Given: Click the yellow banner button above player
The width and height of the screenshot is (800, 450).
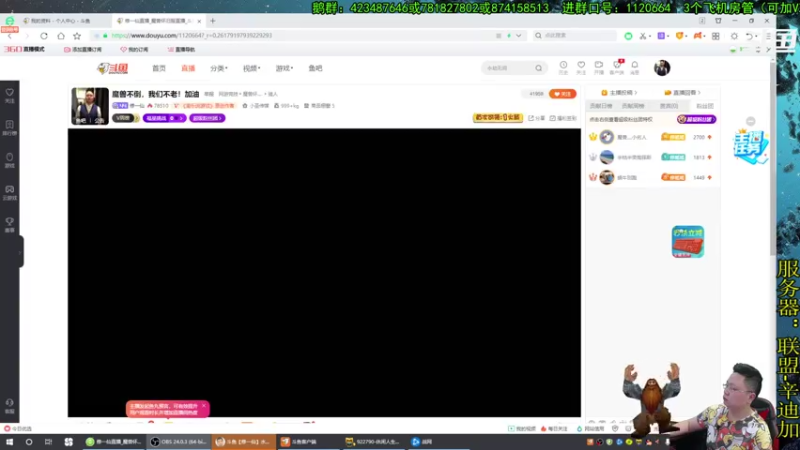Looking at the screenshot, I should (497, 117).
